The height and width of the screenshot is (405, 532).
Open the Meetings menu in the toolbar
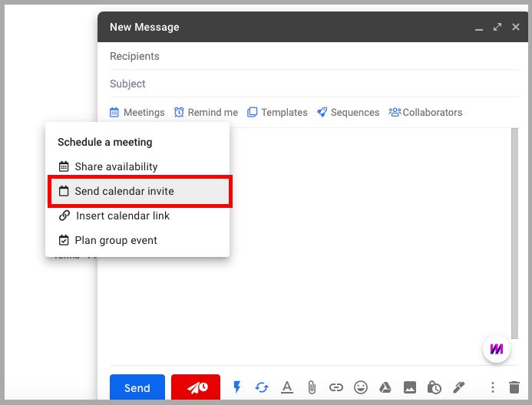coord(137,112)
